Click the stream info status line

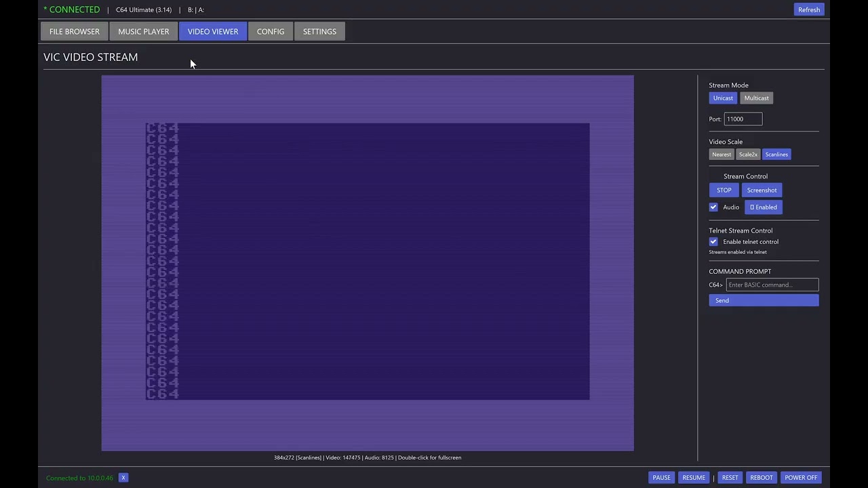(x=368, y=457)
